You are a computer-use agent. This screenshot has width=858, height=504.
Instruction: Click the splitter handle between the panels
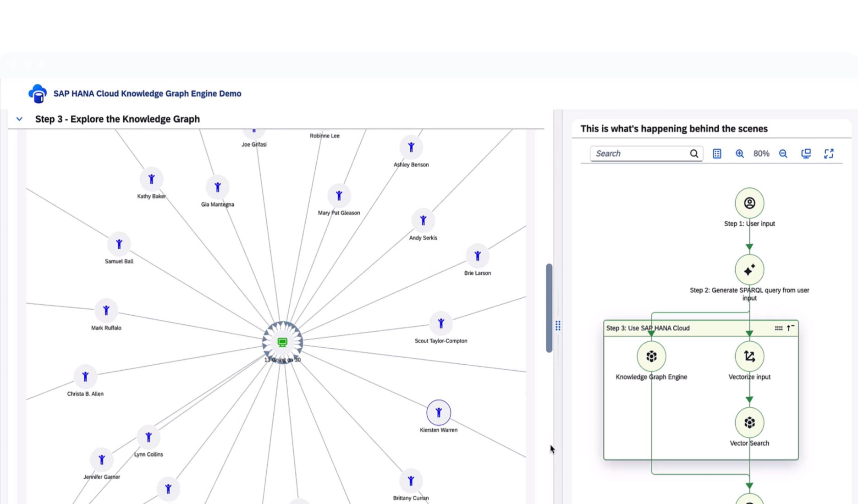pos(558,326)
